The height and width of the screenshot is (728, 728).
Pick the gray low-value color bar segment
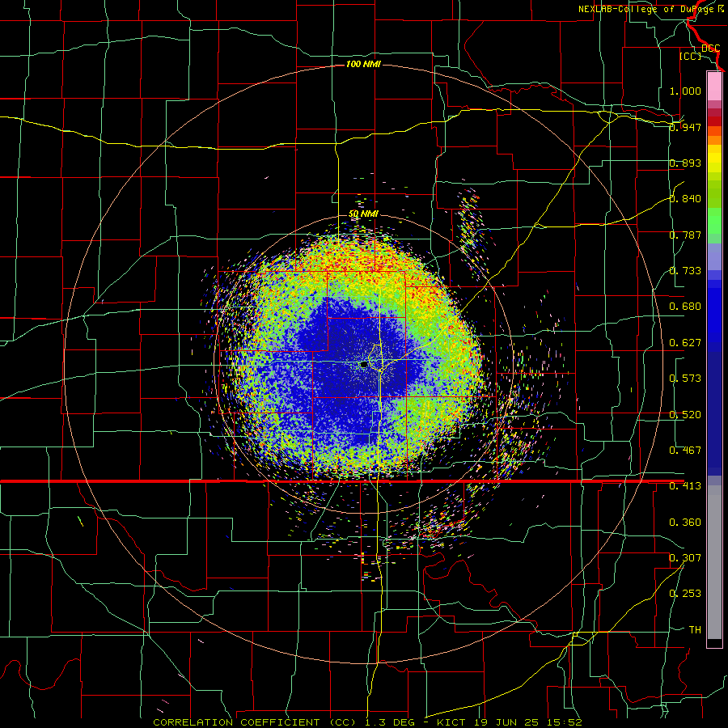714,562
